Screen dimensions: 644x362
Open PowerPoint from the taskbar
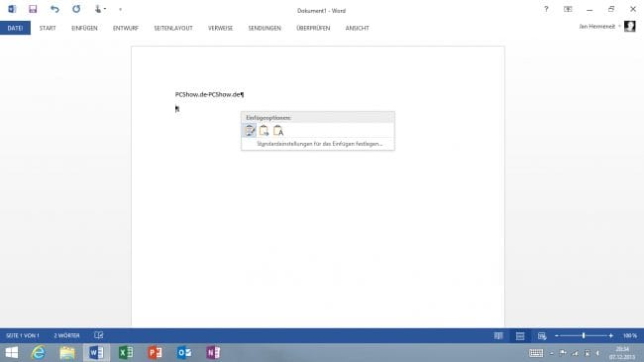click(x=156, y=353)
